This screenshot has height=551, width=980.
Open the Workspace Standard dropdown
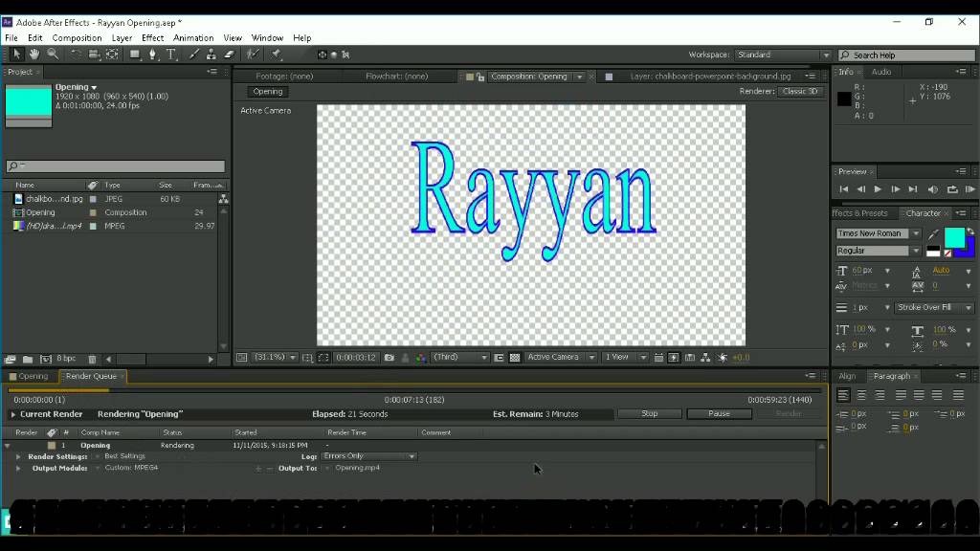(x=783, y=55)
